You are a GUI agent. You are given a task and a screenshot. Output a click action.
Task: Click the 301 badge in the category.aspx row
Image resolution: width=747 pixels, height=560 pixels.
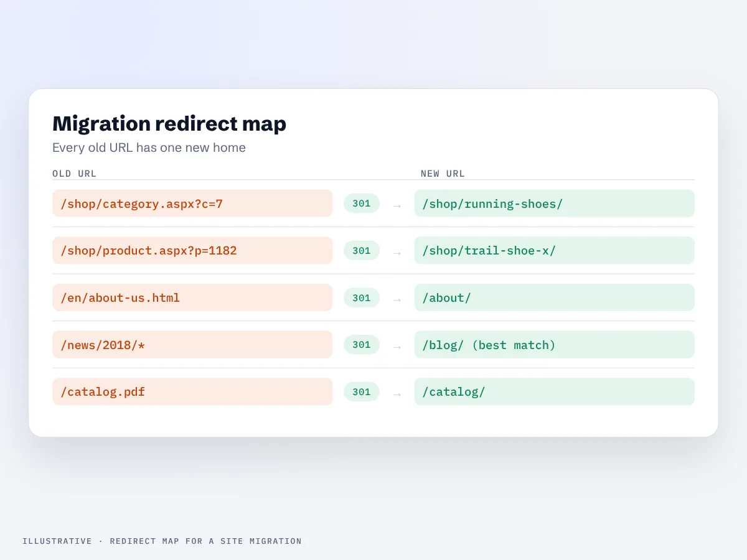362,203
